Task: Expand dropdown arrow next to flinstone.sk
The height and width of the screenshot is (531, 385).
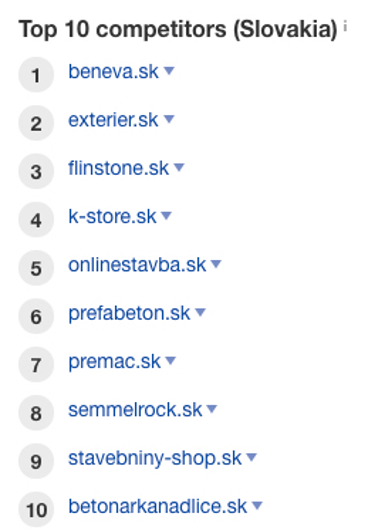Action: tap(179, 167)
